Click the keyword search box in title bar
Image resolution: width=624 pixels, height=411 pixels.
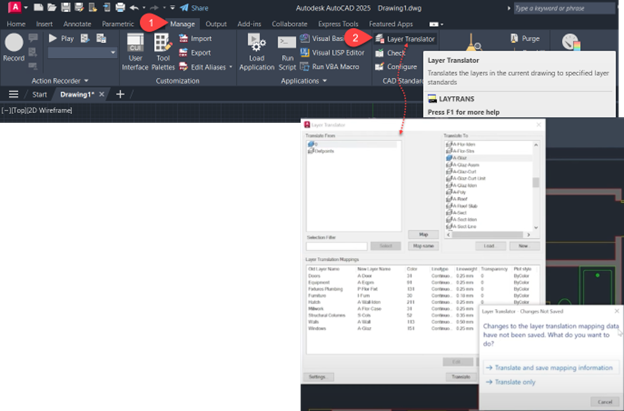[x=564, y=8]
